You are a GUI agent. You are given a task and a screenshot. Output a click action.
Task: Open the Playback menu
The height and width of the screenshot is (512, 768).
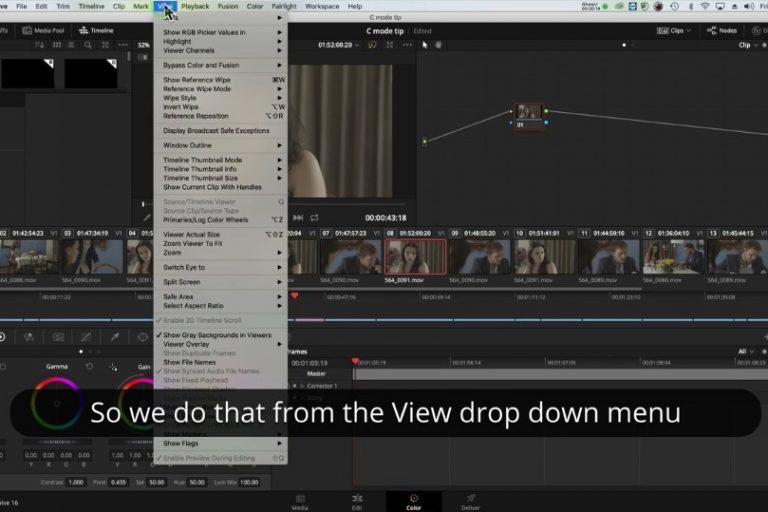195,6
